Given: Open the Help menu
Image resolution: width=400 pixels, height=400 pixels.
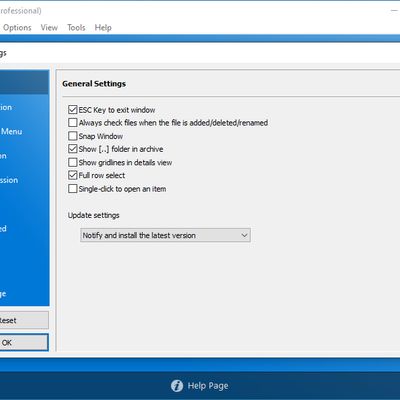Looking at the screenshot, I should (x=103, y=28).
